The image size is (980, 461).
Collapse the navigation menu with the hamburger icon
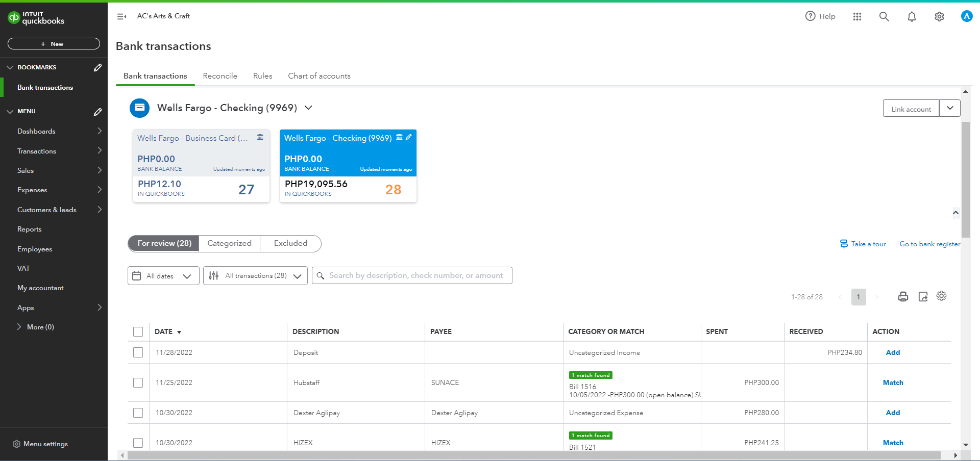121,16
